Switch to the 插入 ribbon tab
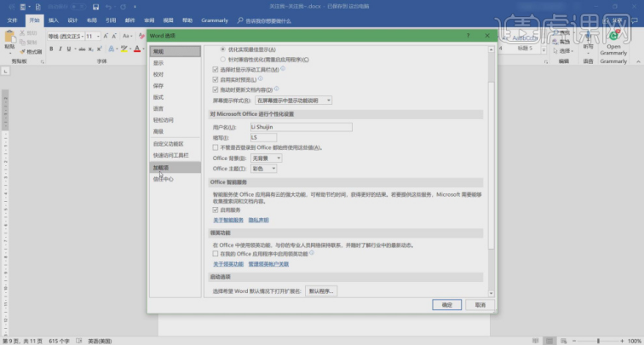644x345 pixels. [54, 20]
